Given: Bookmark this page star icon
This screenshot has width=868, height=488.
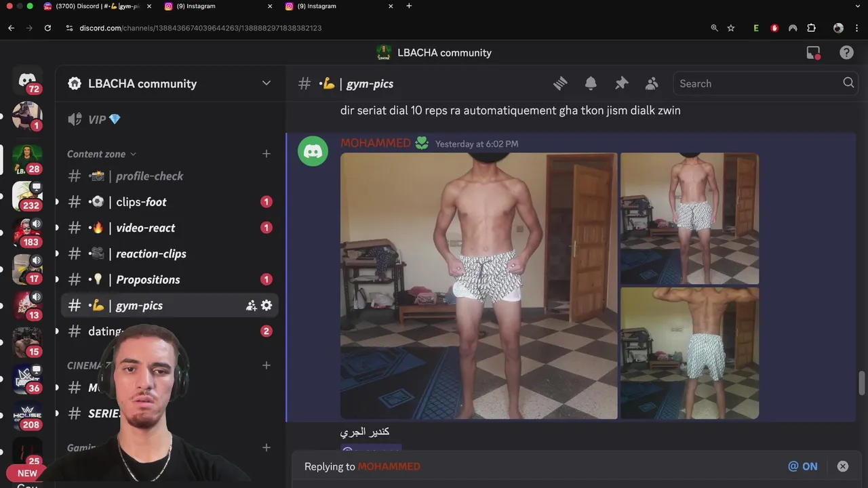Looking at the screenshot, I should (731, 28).
